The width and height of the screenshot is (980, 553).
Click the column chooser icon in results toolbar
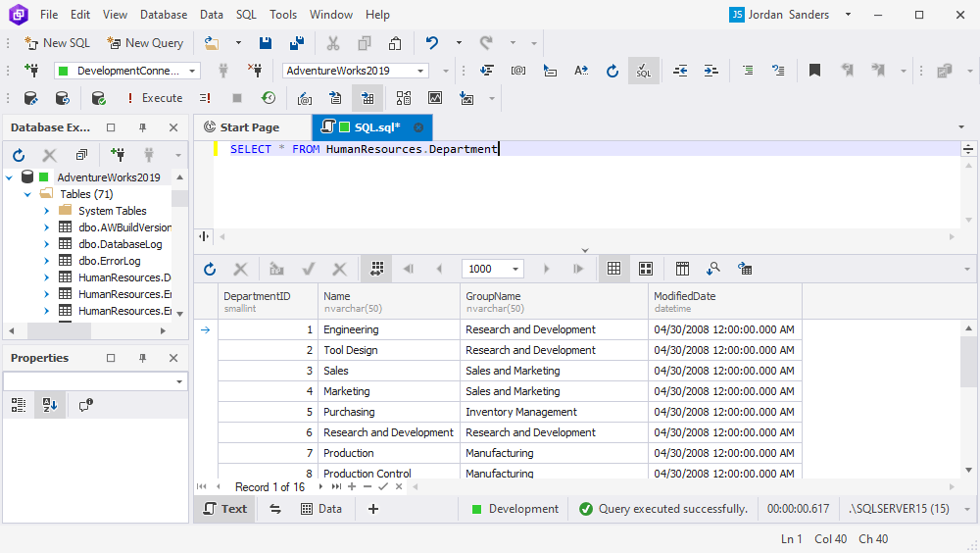[x=682, y=269]
